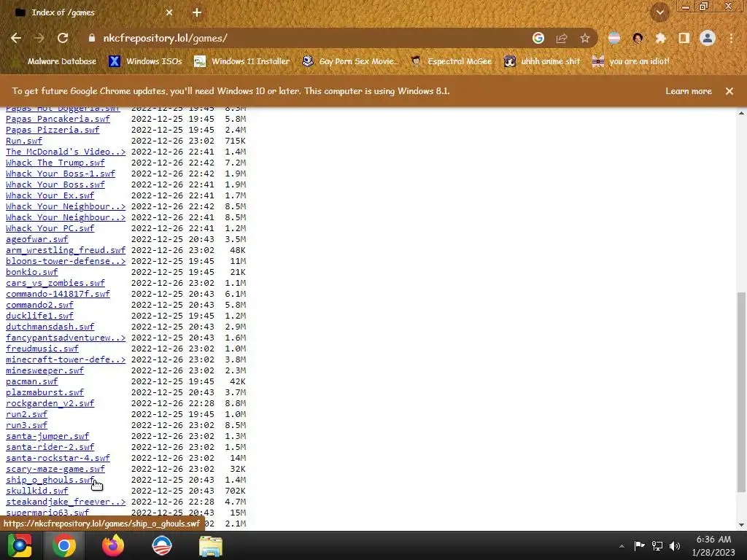This screenshot has width=747, height=560.
Task: Toggle the browser side panel
Action: [x=684, y=38]
